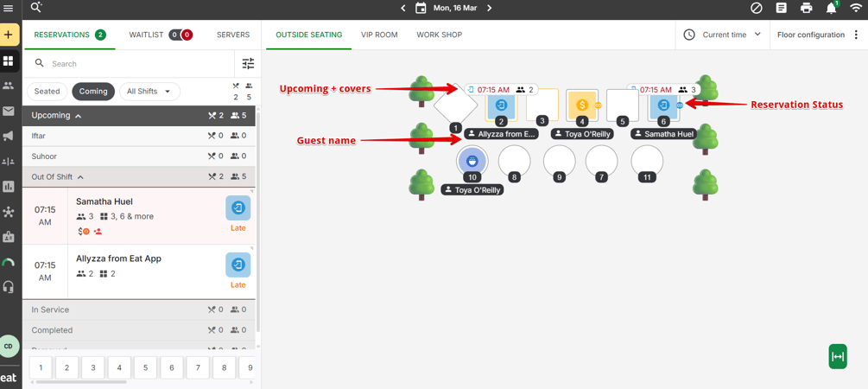Open the integrations hub icon in sidebar
This screenshot has width=868, height=389.
[9, 212]
